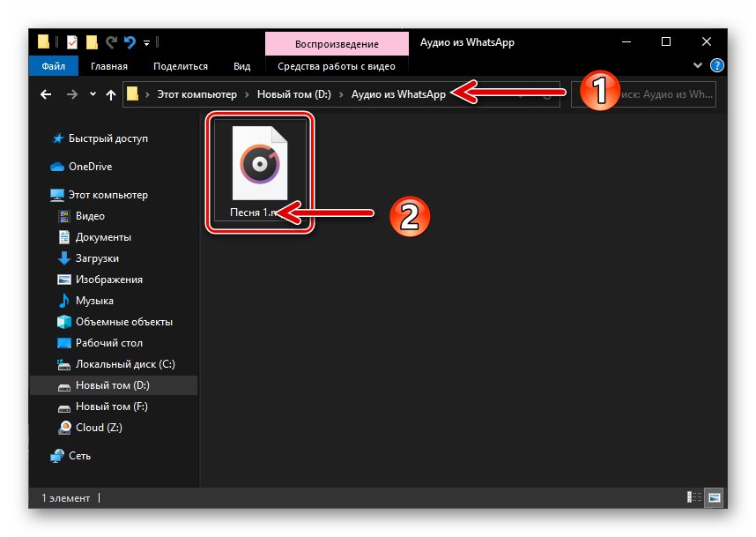
Task: Open Рабочий стол in sidebar
Action: [x=109, y=343]
